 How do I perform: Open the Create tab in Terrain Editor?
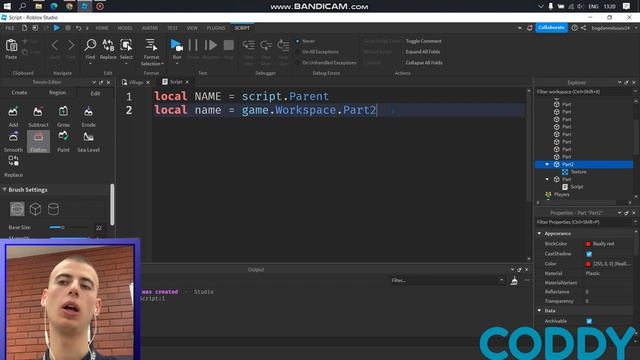tap(19, 93)
